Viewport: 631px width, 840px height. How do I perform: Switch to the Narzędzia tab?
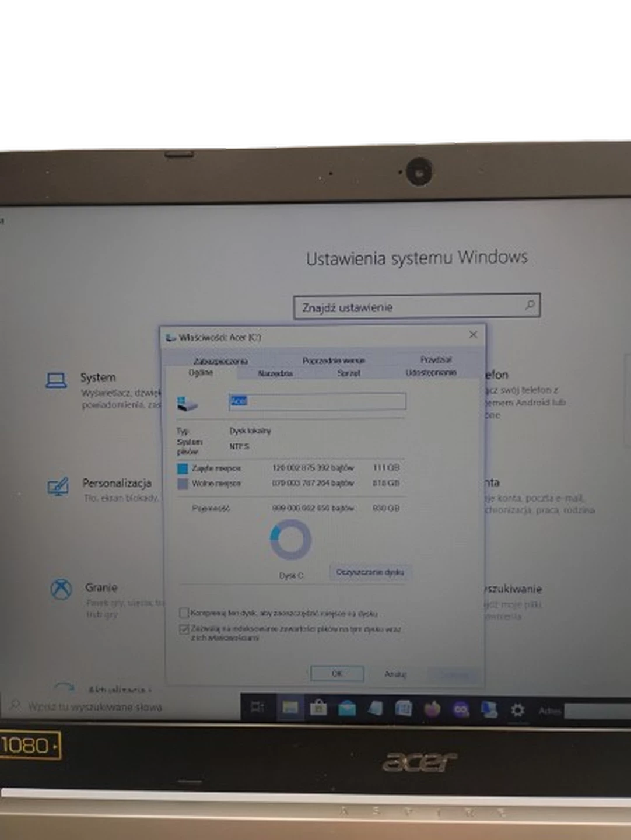pos(275,373)
